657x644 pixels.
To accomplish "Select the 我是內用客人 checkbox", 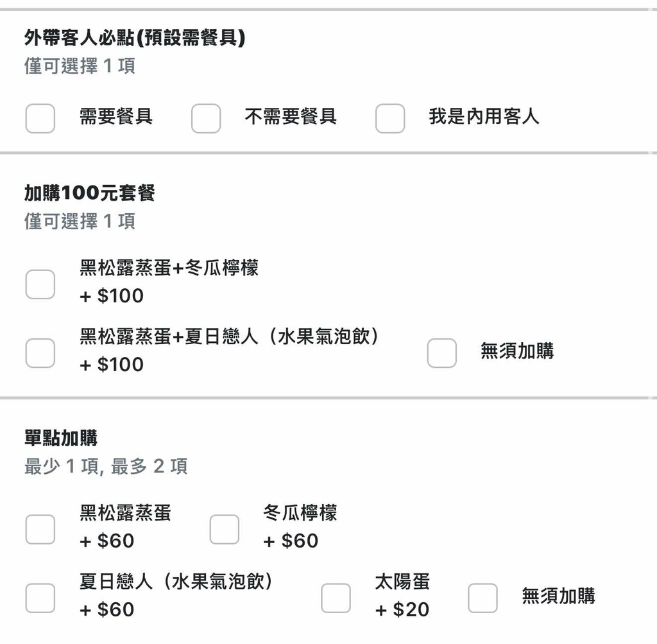I will (x=390, y=118).
